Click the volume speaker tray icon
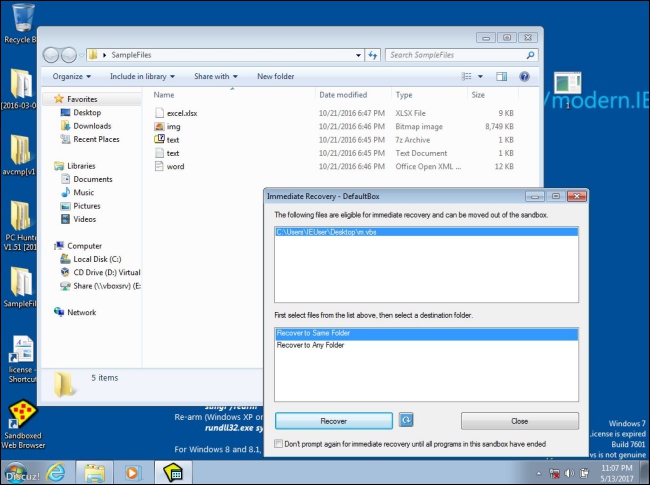Viewport: 650px width, 485px height. coord(569,473)
